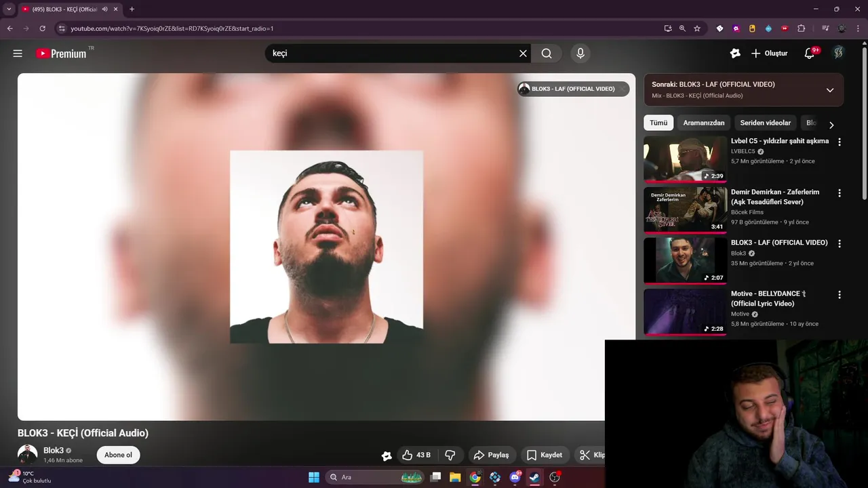Click the BLOK3 - LAF next-video overlay card
This screenshot has width=868, height=488.
point(573,89)
